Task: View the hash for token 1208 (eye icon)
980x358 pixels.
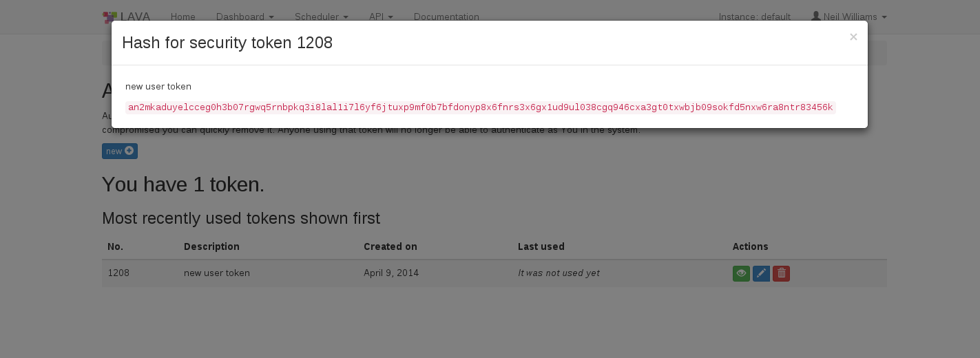Action: coord(741,273)
